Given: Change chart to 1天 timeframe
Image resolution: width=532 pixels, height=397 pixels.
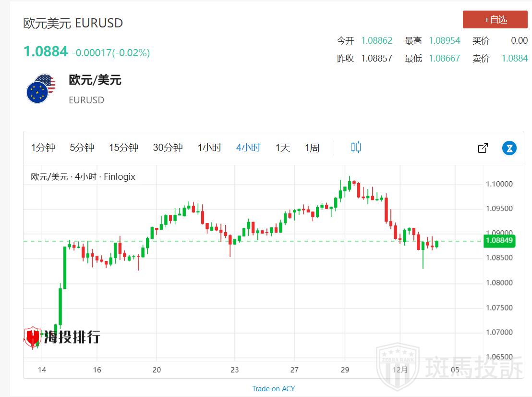Looking at the screenshot, I should [x=283, y=148].
